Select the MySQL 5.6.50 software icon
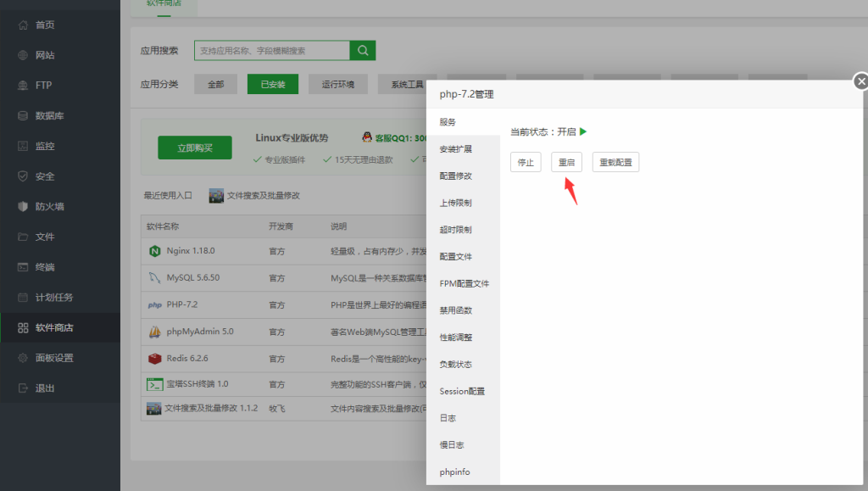This screenshot has width=868, height=491. click(x=155, y=276)
